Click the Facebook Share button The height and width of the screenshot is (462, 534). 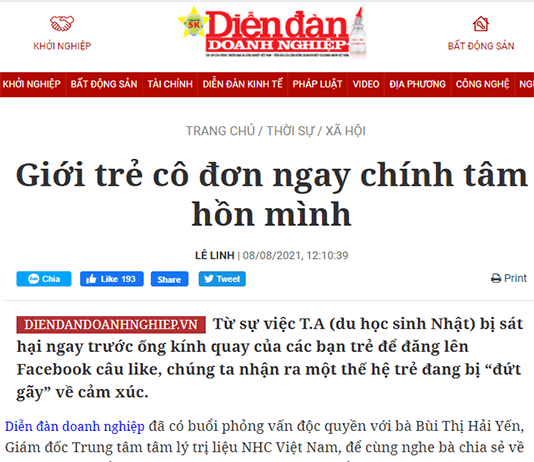169,279
